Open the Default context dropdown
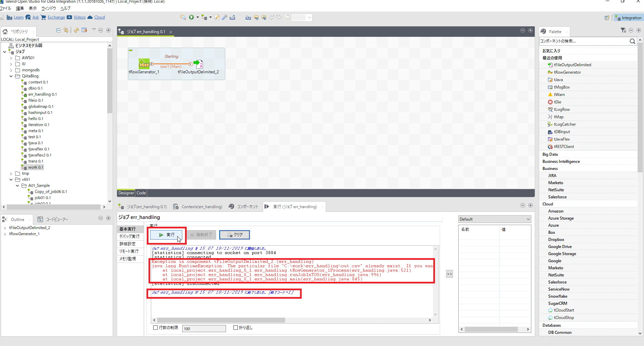644x346 pixels. [495, 219]
